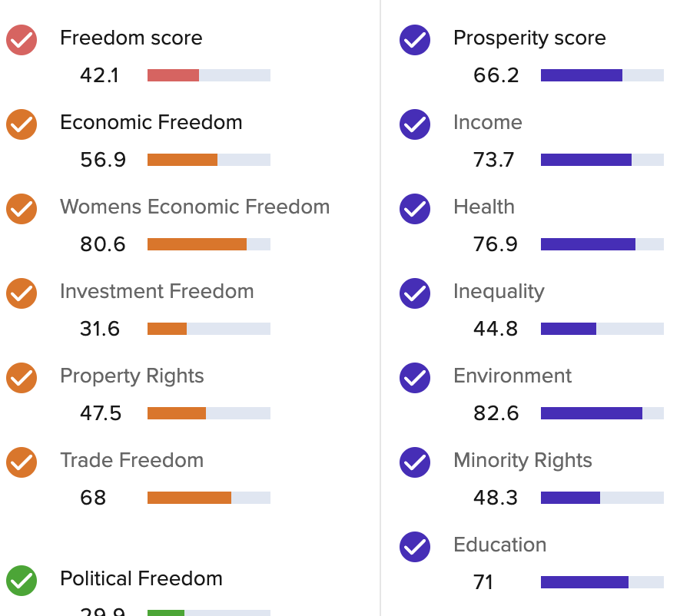The image size is (690, 616).
Task: Click the Income badge icon
Action: [x=415, y=124]
